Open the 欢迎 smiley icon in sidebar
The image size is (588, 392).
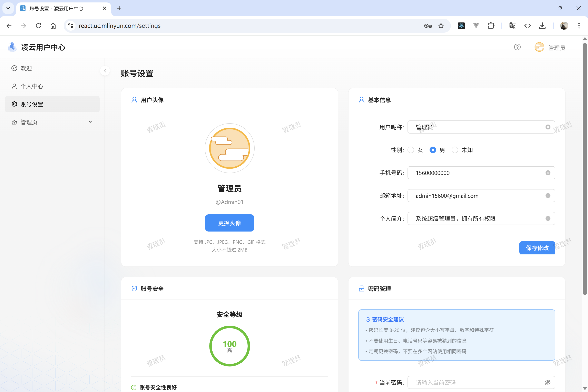(14, 68)
